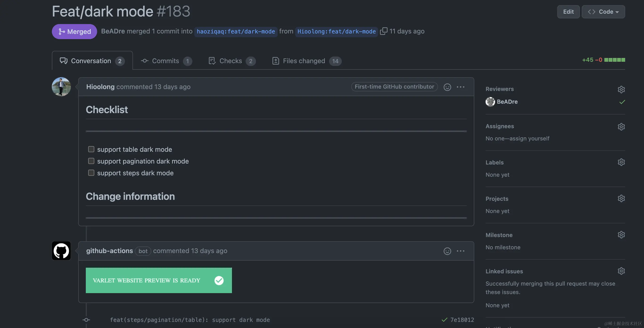Check 'support pagination dark mode' box
The width and height of the screenshot is (644, 328).
tap(91, 161)
